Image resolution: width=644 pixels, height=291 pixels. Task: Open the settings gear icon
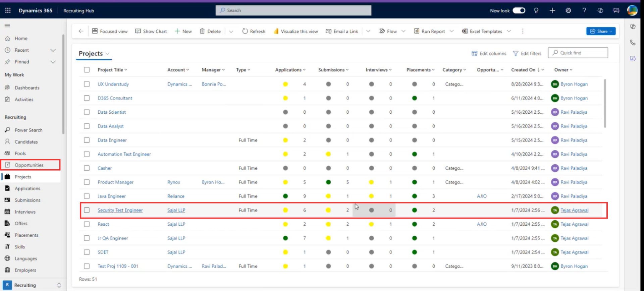[568, 10]
